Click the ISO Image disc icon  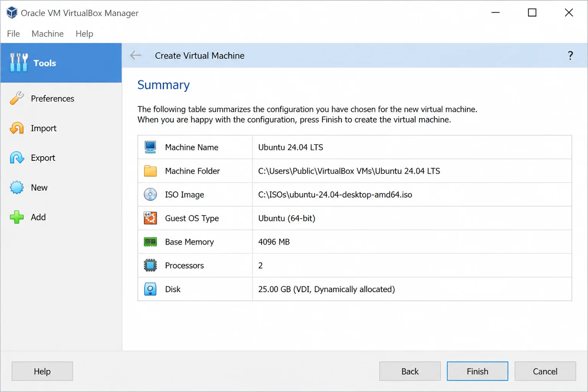pos(150,194)
